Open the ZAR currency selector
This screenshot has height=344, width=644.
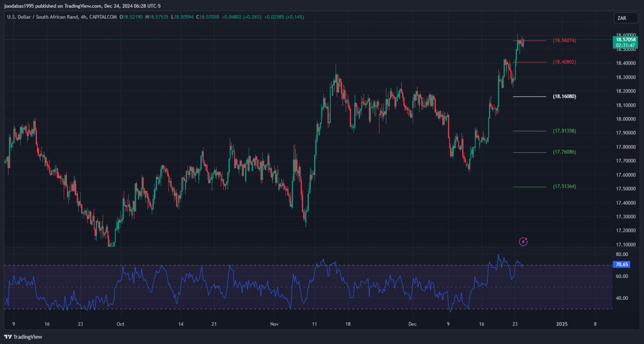click(x=622, y=18)
